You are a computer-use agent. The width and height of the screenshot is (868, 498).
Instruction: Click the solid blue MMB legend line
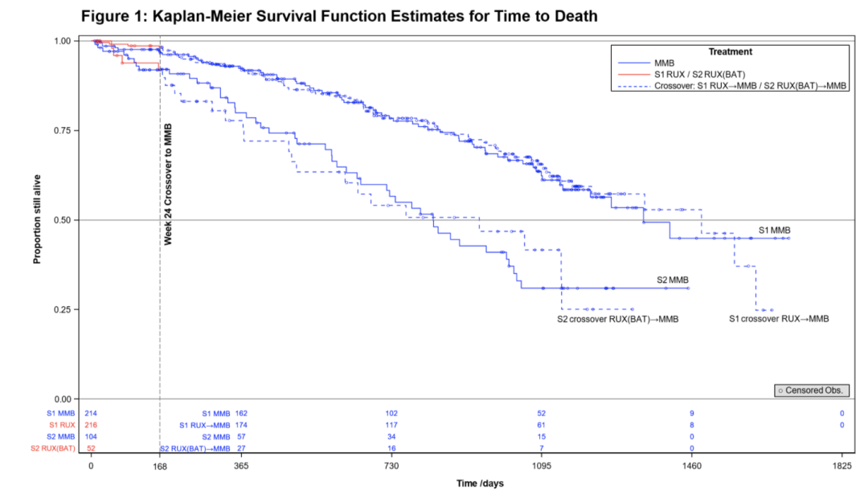pos(635,63)
